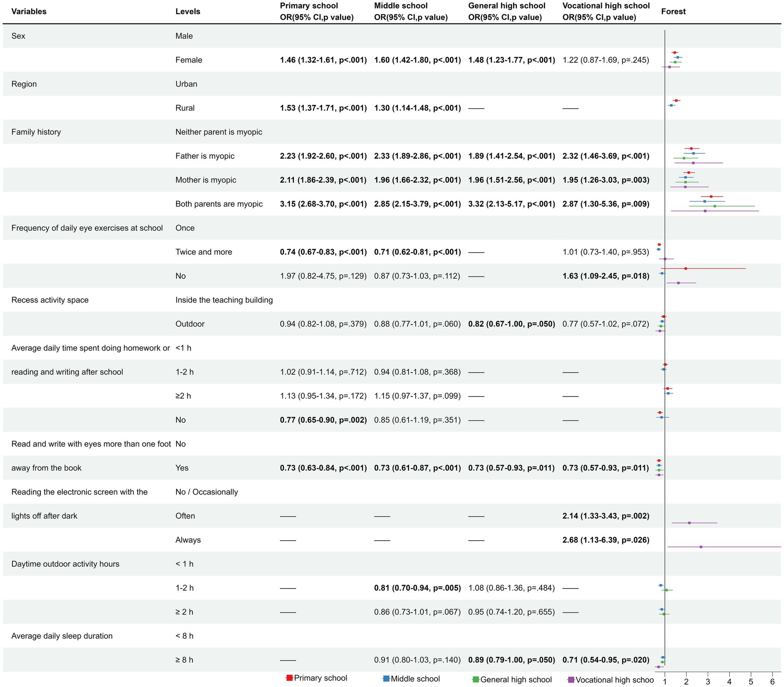Screen dimensions: 784x687
Task: Click value '1.30 (1.14-1.48, p<.001)'
Action: (x=417, y=108)
